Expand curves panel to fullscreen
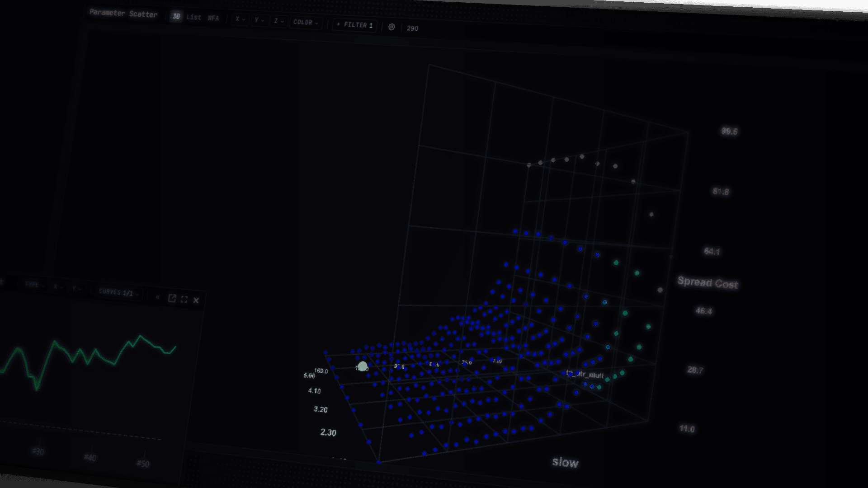Screen dimensions: 868x488 click(x=184, y=299)
